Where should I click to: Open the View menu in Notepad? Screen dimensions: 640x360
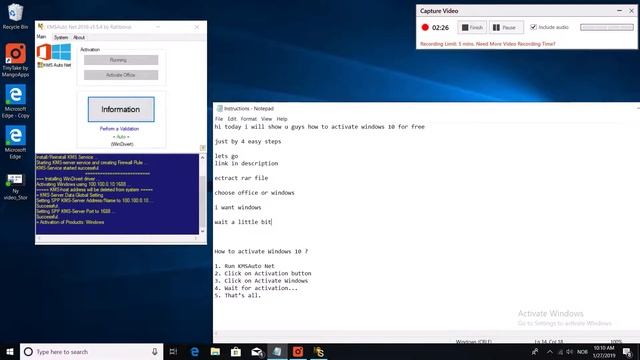[266, 119]
